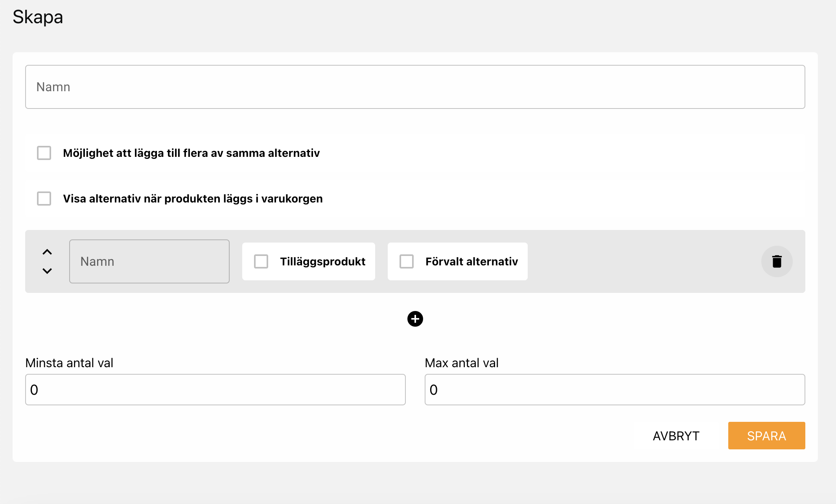Screen dimensions: 836x504
Task: Check the Tilläggsprodukt checkbox
Action: (261, 261)
